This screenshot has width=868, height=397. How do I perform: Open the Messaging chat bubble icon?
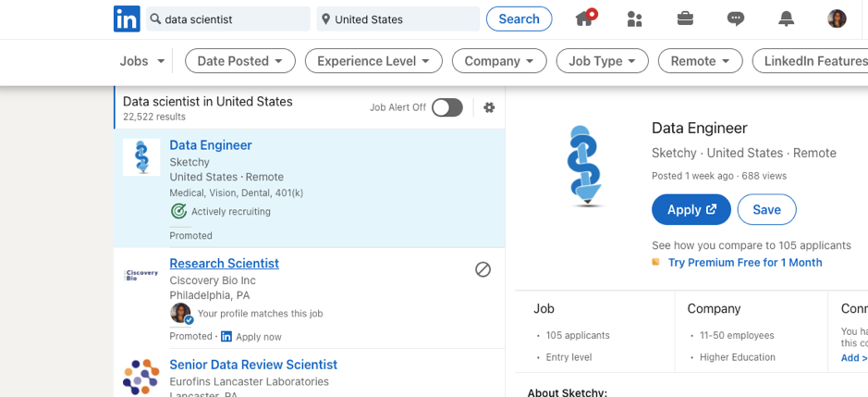click(x=735, y=19)
